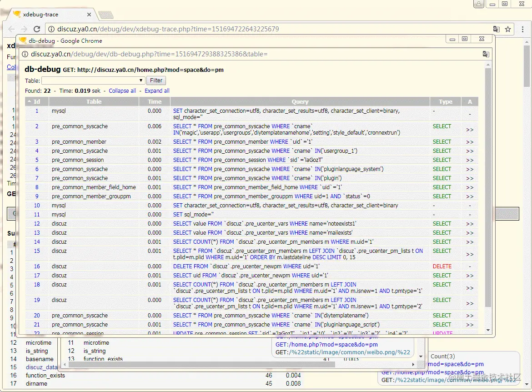Click the Expand all link
532x392 pixels.
pyautogui.click(x=157, y=91)
